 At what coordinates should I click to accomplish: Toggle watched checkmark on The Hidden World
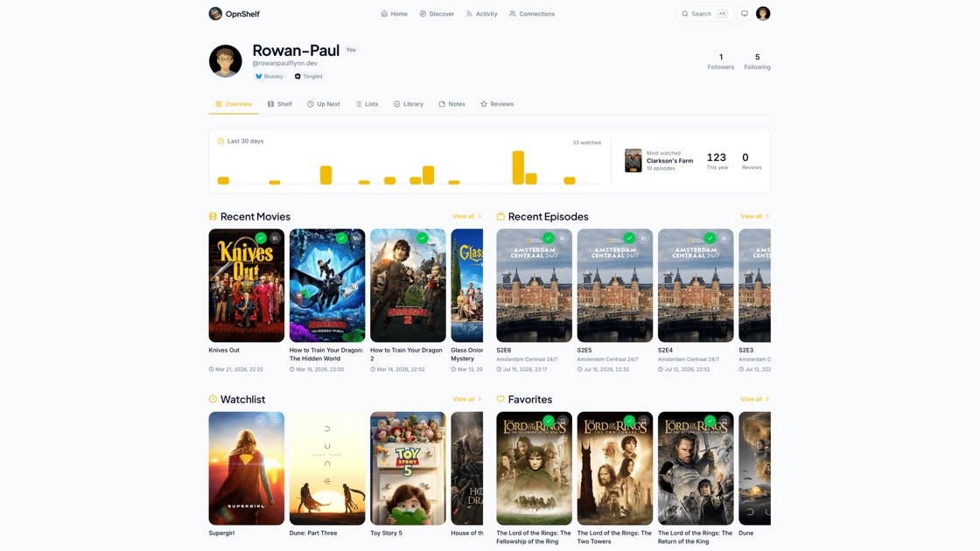341,238
